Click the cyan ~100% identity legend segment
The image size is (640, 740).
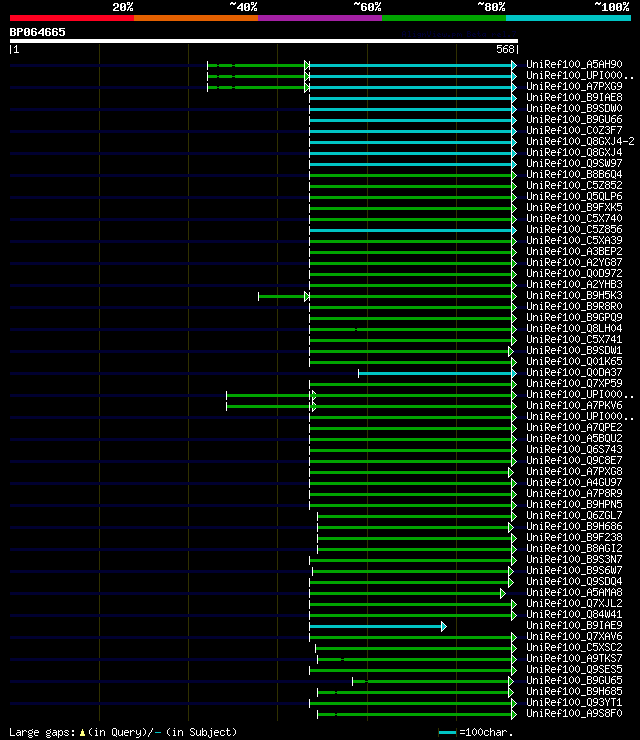(x=568, y=18)
